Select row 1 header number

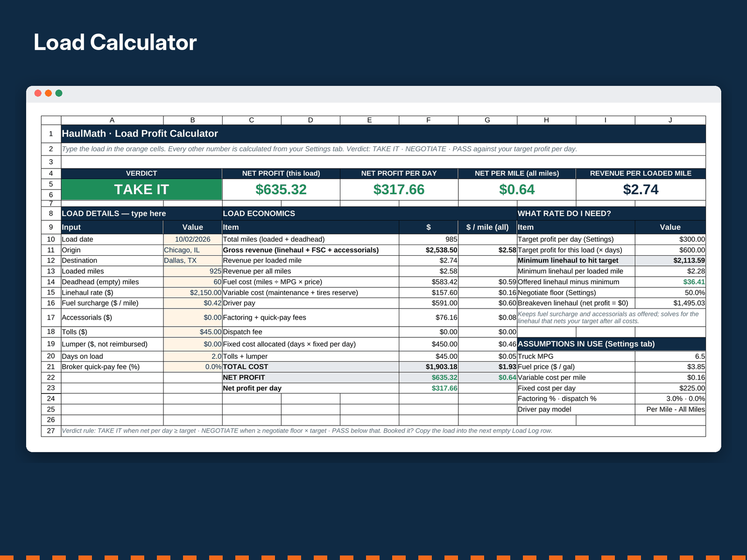[51, 133]
